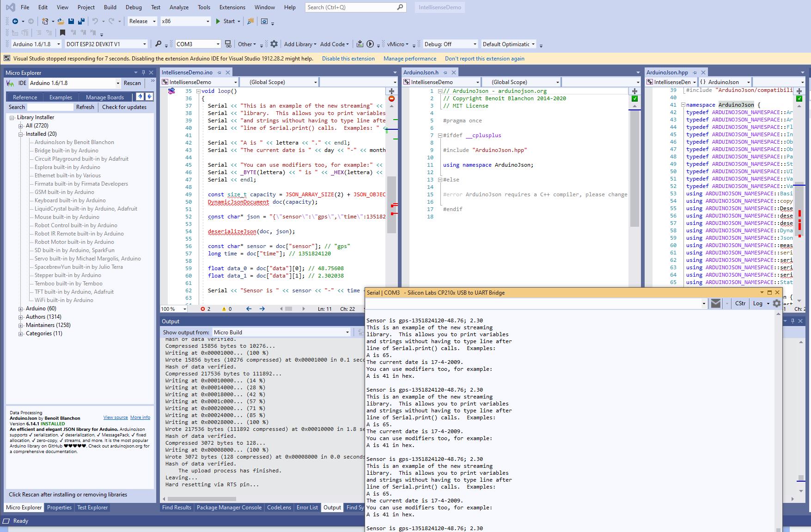Click the Start debugging button
The image size is (811, 532).
226,21
